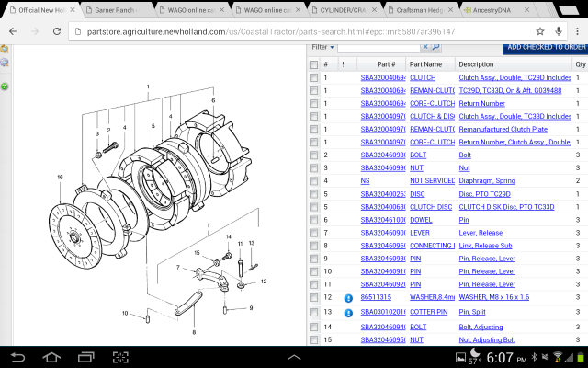Screen dimensions: 588x368
Task: Open the Lever, Release description link
Action: 481,233
